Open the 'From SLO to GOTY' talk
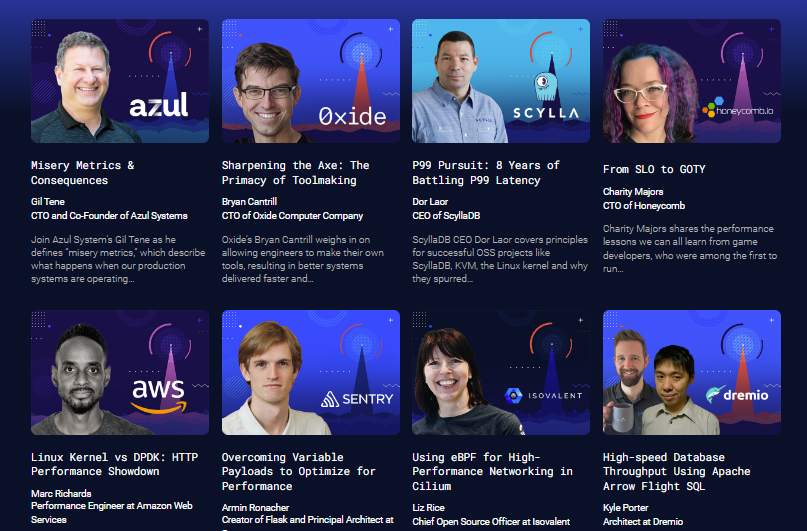This screenshot has height=531, width=807. 654,169
